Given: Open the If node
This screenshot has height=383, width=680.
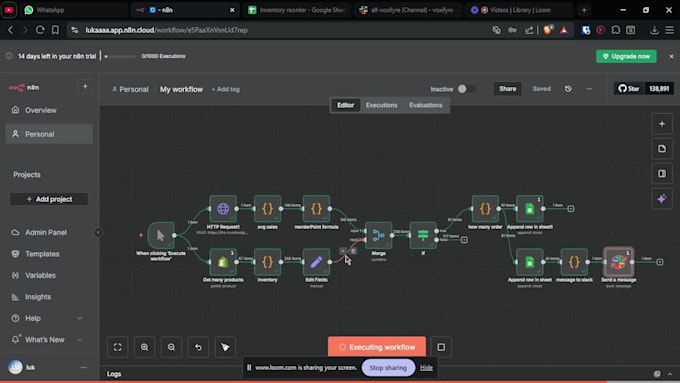Looking at the screenshot, I should point(423,235).
